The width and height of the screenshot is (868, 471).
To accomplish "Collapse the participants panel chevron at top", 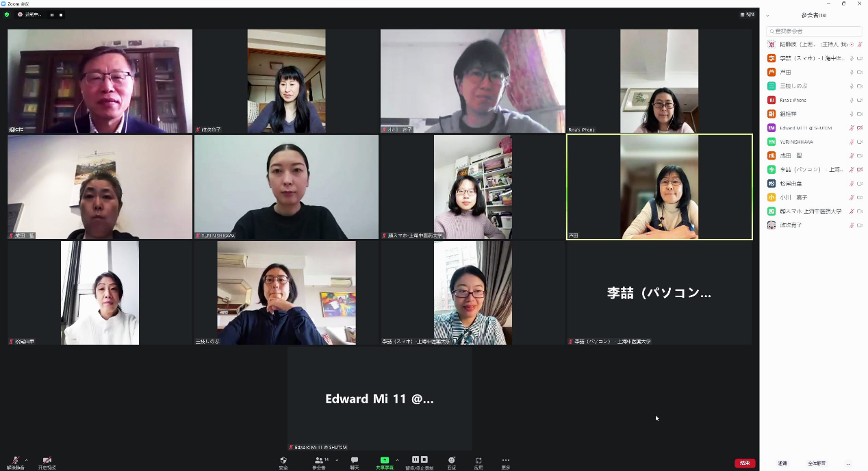I will tap(767, 15).
